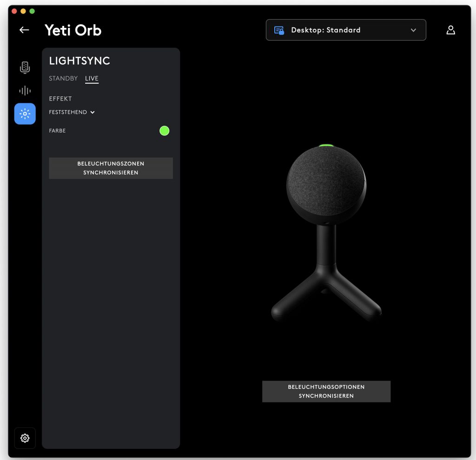The width and height of the screenshot is (476, 460).
Task: Click the green light on microphone top
Action: pyautogui.click(x=326, y=146)
